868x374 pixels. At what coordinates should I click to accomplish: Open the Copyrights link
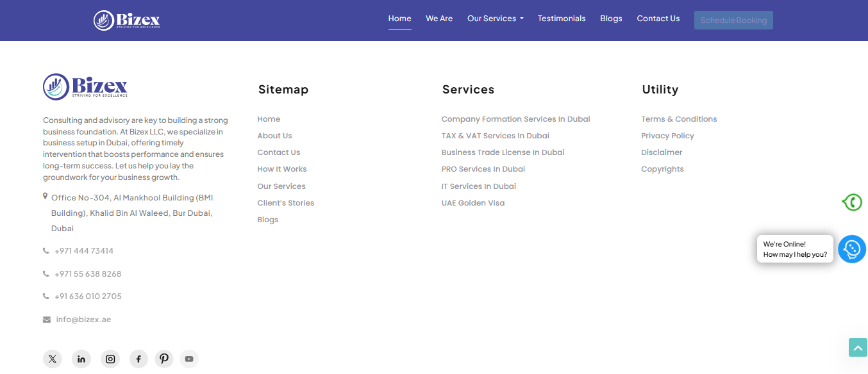click(662, 169)
